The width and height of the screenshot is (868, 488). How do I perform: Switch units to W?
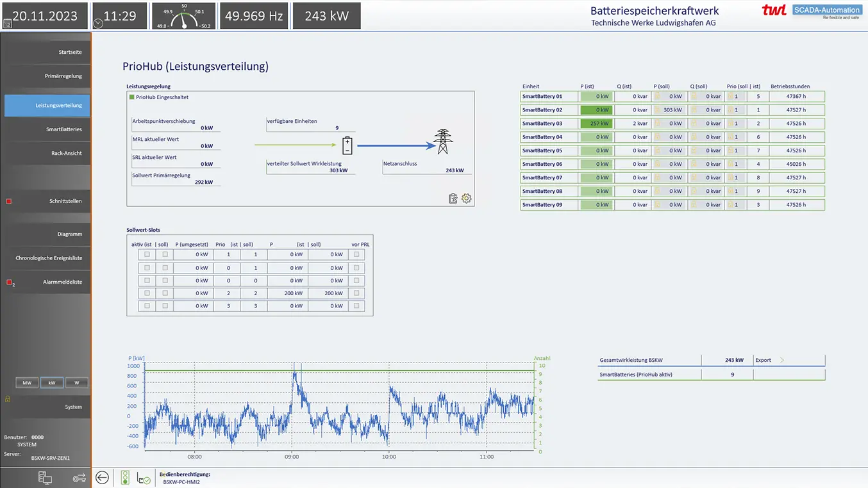(x=77, y=383)
